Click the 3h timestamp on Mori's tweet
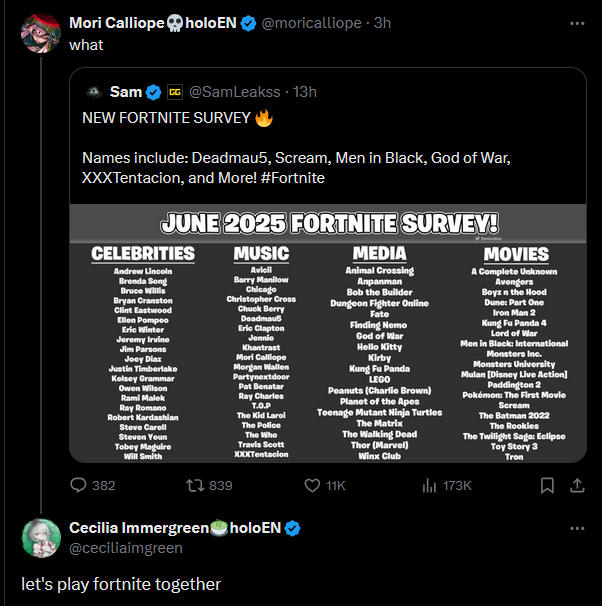The image size is (602, 606). coord(382,23)
